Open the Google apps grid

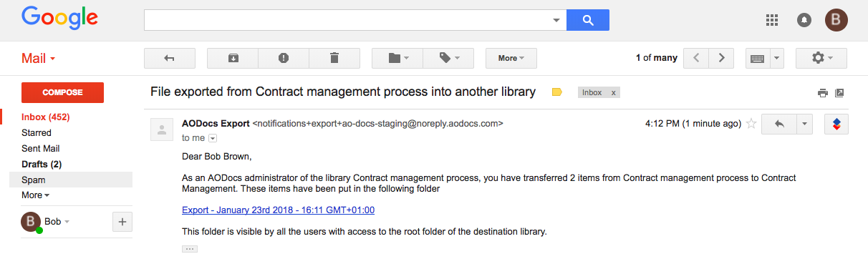coord(772,20)
